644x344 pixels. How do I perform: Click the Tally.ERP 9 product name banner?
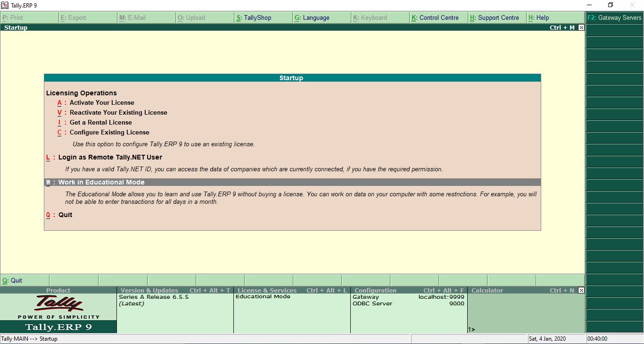point(58,327)
